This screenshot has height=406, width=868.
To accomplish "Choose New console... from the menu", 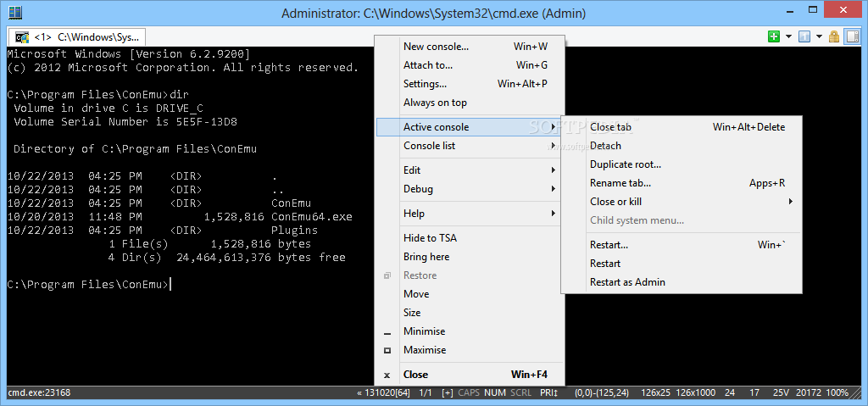I will 470,47.
